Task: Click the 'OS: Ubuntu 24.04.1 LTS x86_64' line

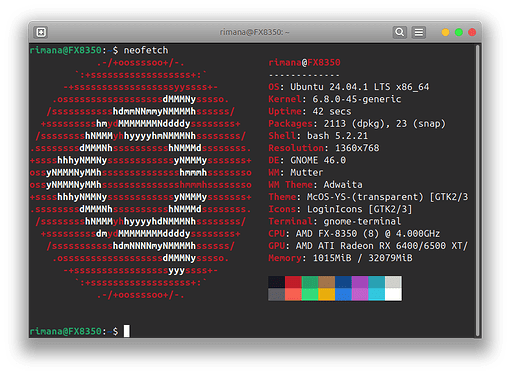Action: point(349,87)
